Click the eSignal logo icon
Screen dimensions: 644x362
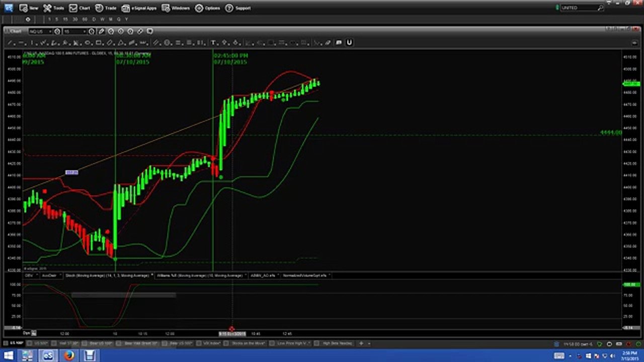click(x=9, y=8)
